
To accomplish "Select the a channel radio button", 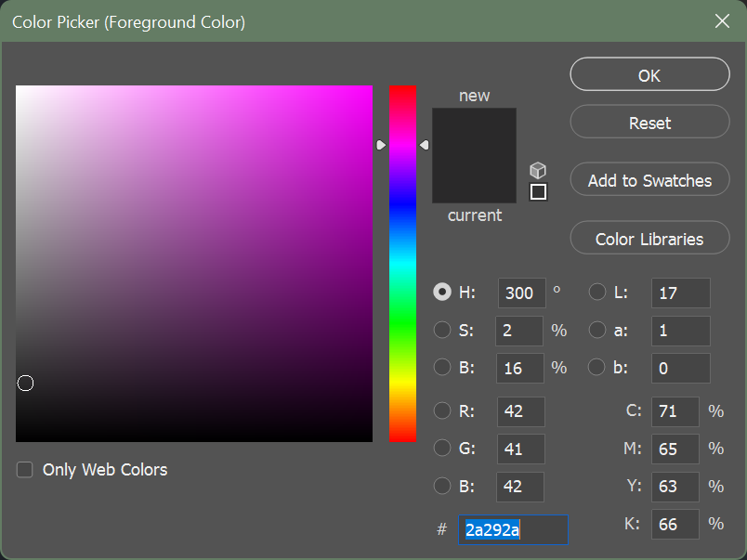I will [x=596, y=330].
